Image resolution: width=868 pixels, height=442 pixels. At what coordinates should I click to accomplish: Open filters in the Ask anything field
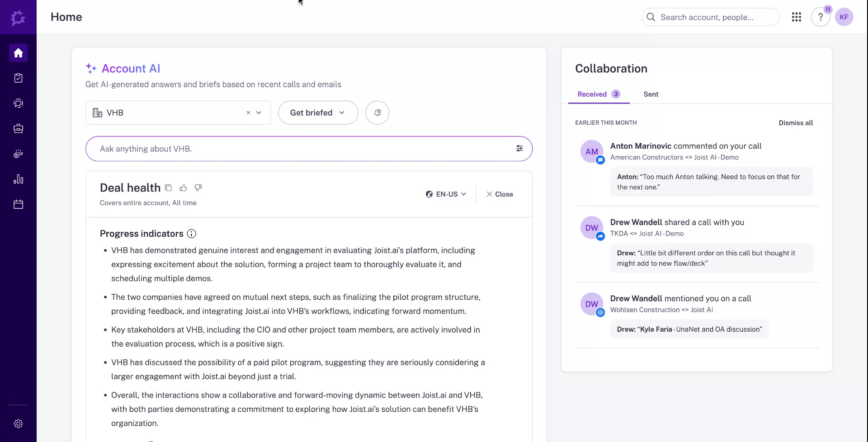click(519, 148)
